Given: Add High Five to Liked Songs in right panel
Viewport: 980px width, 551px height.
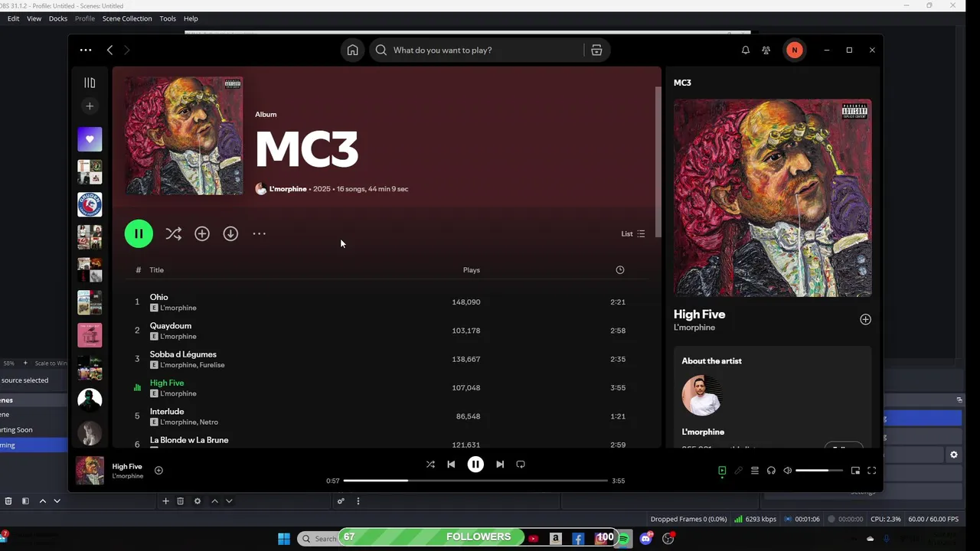Looking at the screenshot, I should click(865, 319).
